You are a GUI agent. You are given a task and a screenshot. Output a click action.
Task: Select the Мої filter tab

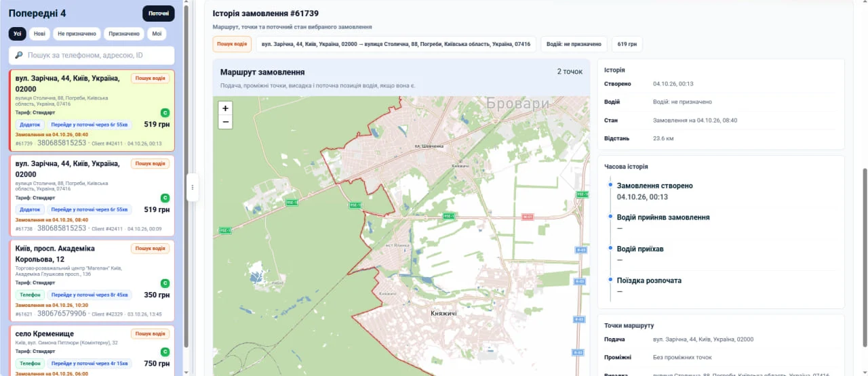[x=157, y=34]
